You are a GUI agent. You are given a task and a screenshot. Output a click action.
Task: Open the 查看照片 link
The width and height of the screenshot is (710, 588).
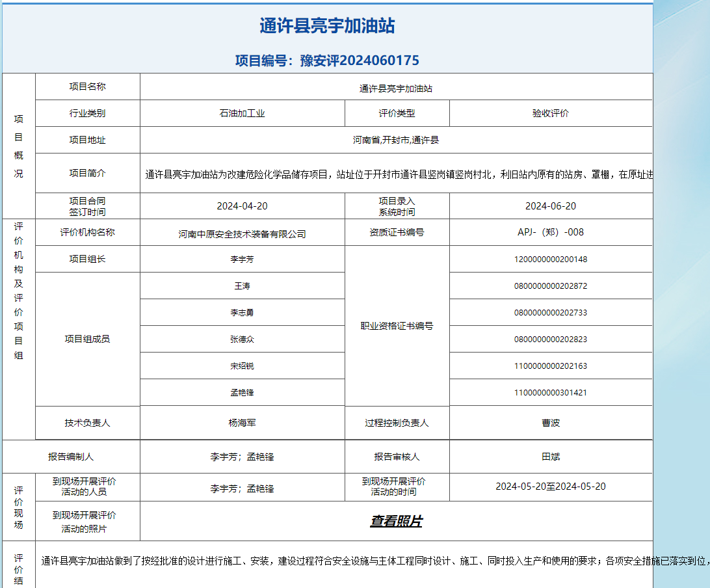click(x=396, y=521)
